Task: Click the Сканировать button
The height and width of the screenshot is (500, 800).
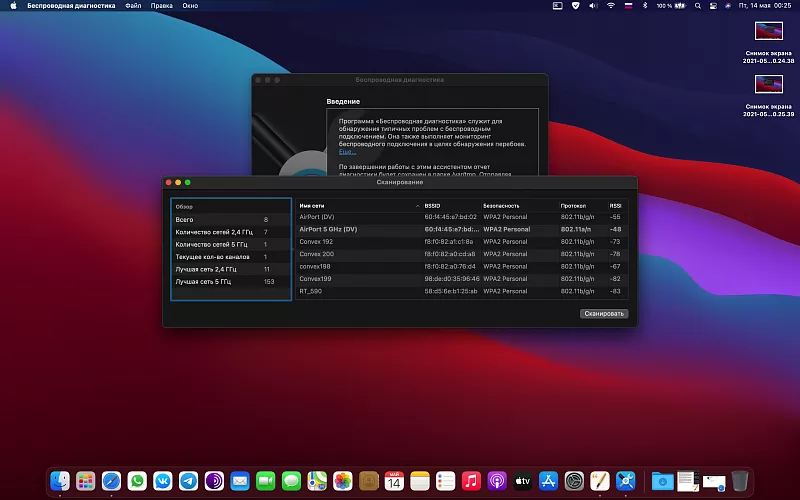Action: tap(604, 313)
